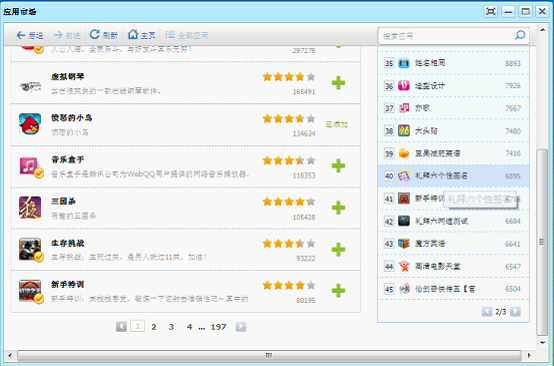Screen dimensions: 554x366
Task: Open the 三国杀 title link
Action: tap(63, 201)
